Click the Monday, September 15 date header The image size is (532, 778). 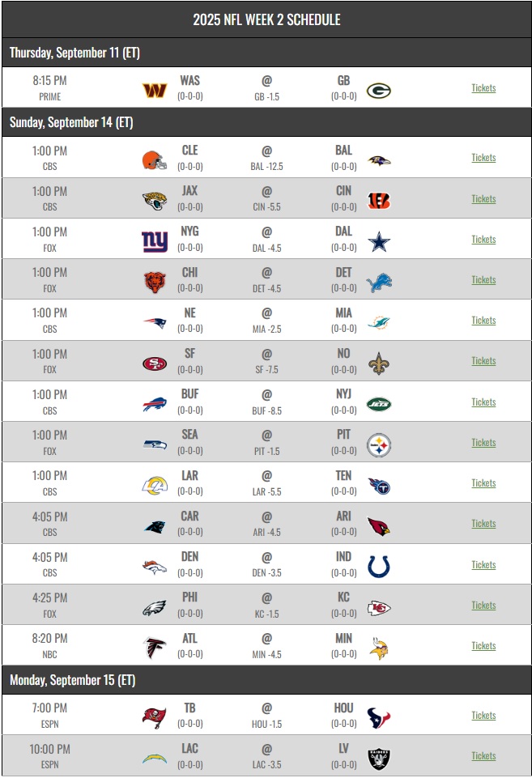click(x=71, y=680)
